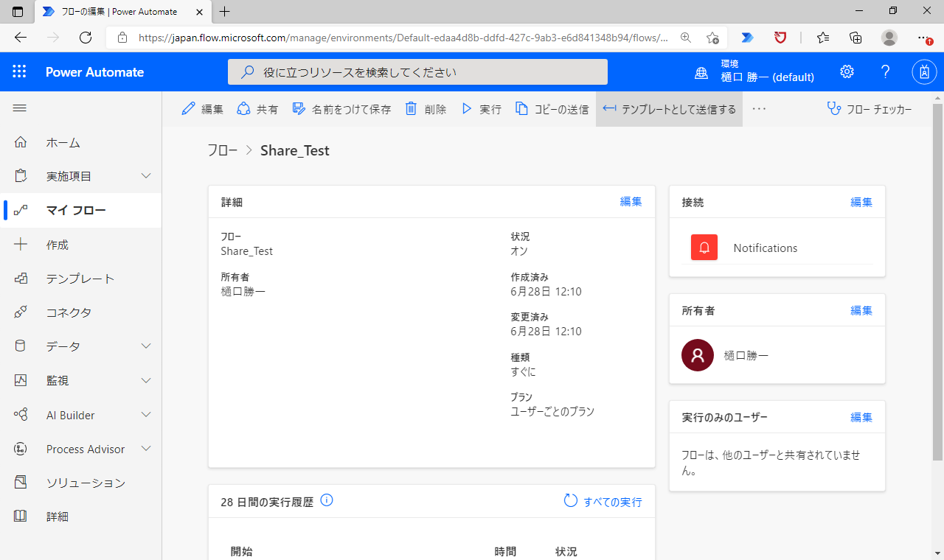
Task: Click the Process Advisor icon
Action: (x=21, y=449)
